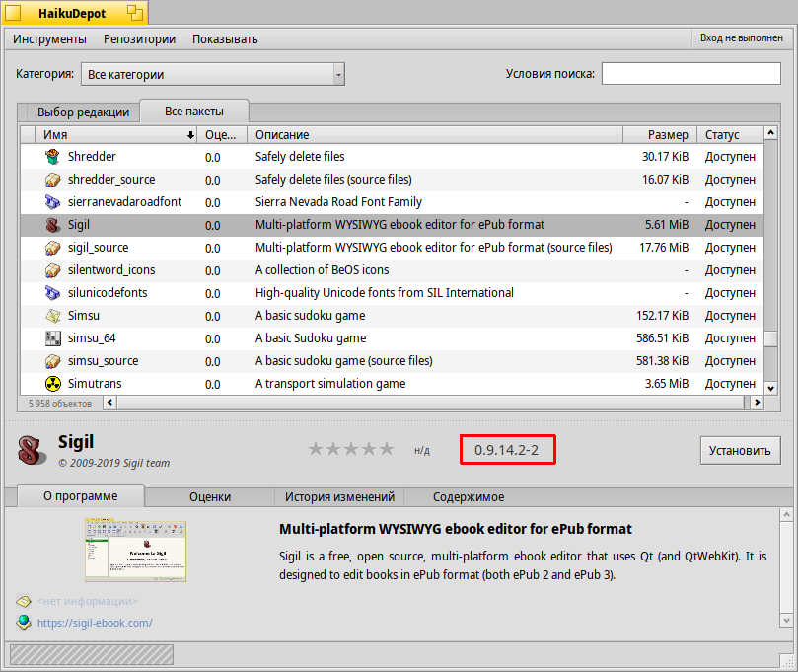Sort by the Описание column header
Image resolution: width=798 pixels, height=672 pixels.
[x=435, y=135]
